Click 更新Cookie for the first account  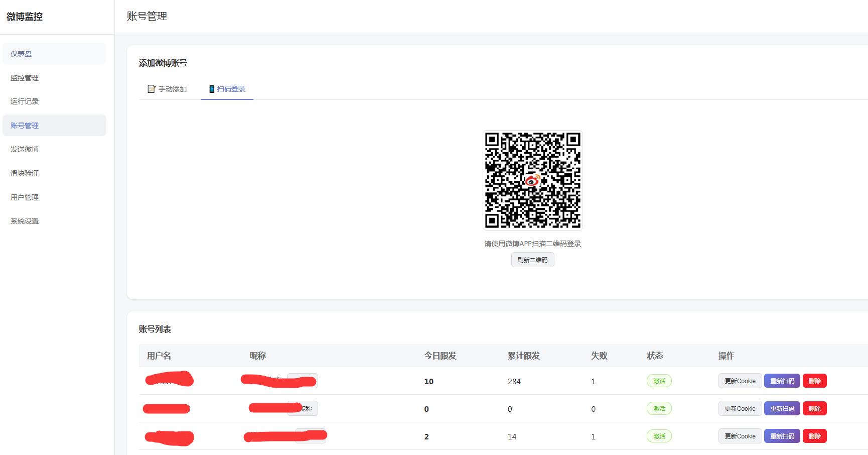(740, 381)
